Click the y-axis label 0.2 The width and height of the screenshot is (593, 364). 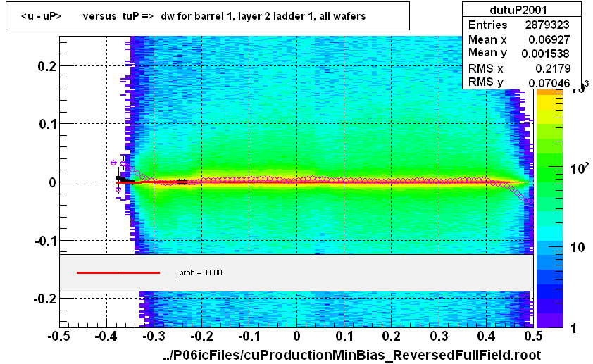(x=47, y=66)
